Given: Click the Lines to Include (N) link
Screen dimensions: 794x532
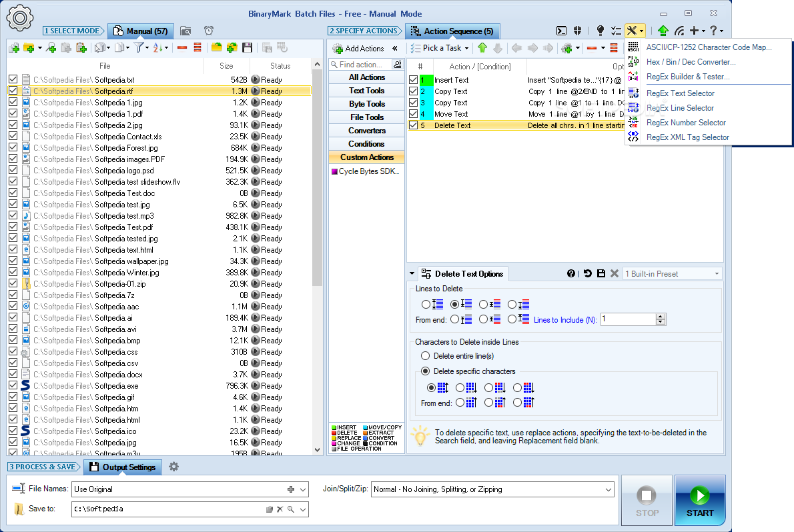Looking at the screenshot, I should click(x=565, y=320).
